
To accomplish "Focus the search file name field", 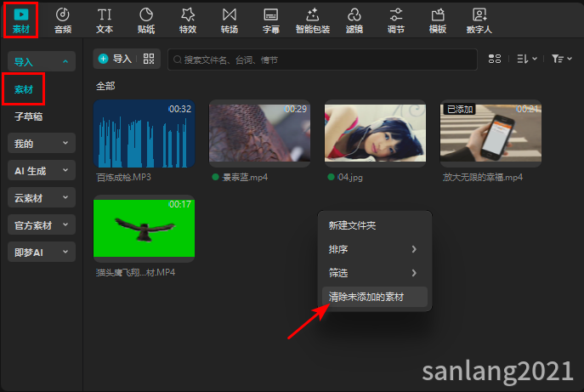I will [322, 60].
